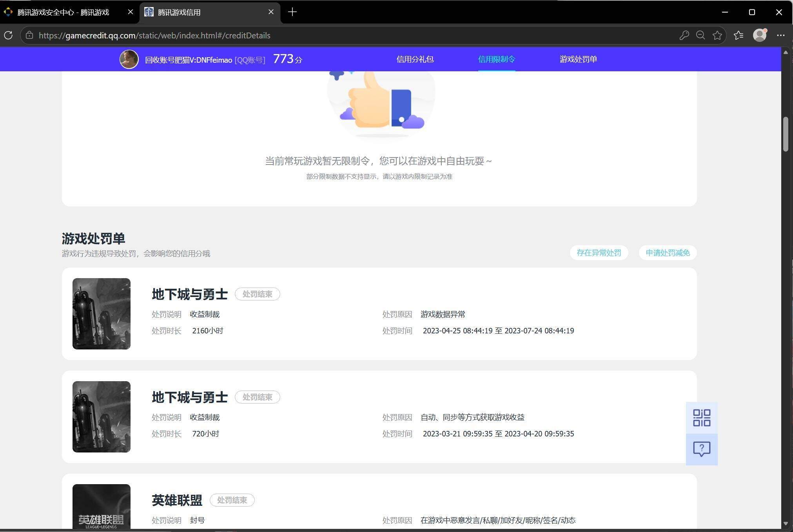Image resolution: width=793 pixels, height=532 pixels.
Task: Click the 英雄联盟 title
Action: [177, 500]
